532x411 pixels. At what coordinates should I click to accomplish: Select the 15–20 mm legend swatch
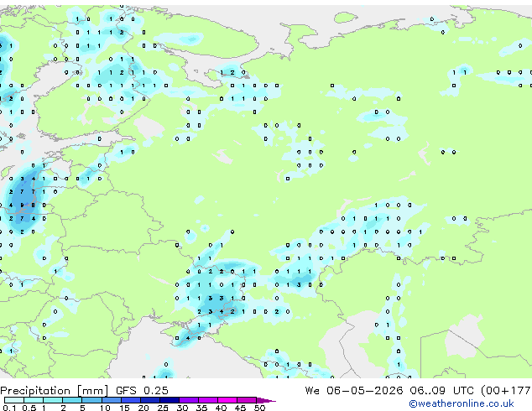[130, 400]
